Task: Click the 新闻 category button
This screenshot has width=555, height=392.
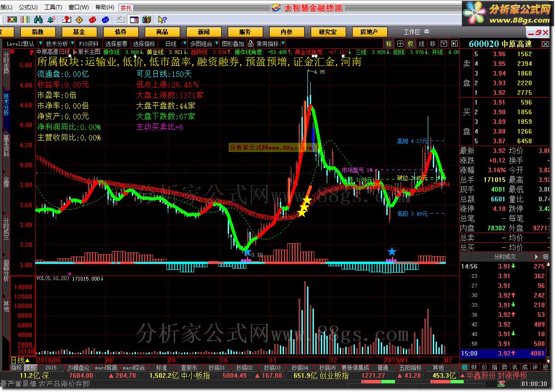Action: (204, 32)
